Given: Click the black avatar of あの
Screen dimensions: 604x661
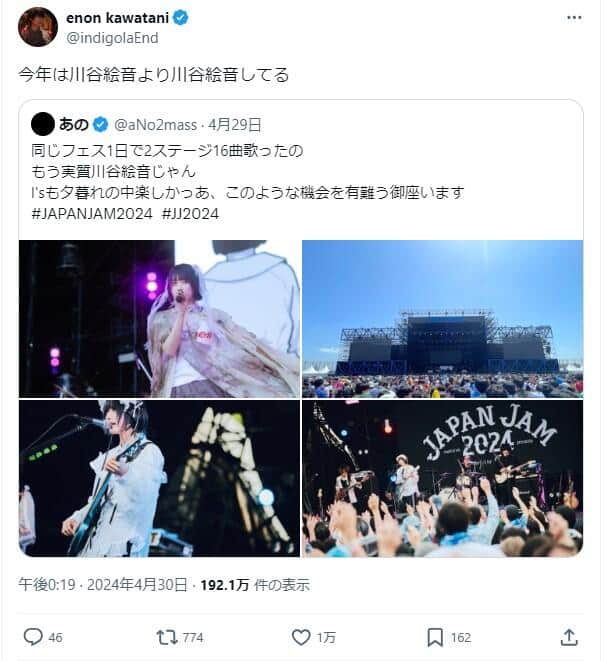Looking at the screenshot, I should [x=43, y=124].
